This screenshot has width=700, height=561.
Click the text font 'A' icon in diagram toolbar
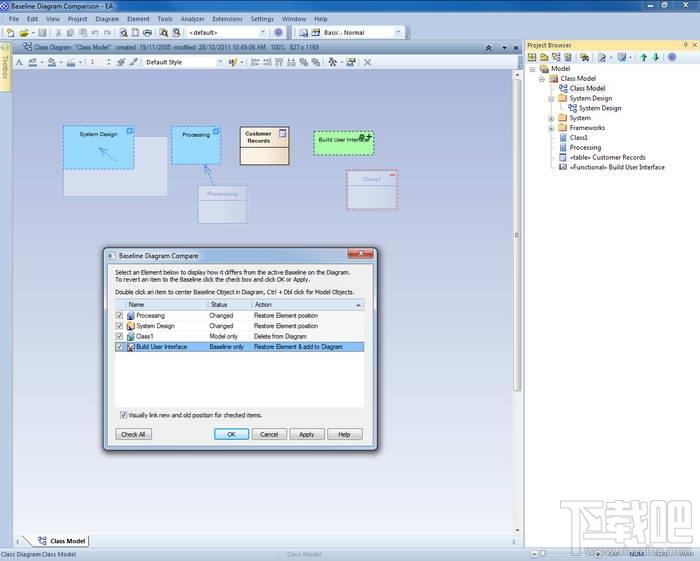(19, 62)
